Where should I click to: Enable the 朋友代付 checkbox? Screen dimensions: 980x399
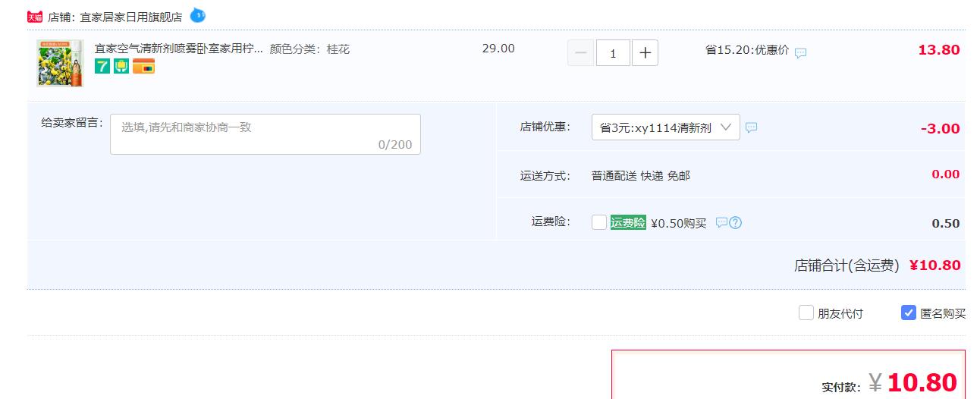point(806,313)
